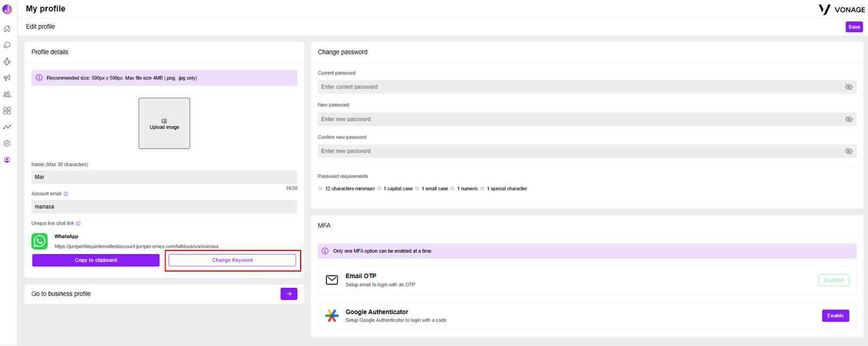Click the Copy to clipboard button
The width and height of the screenshot is (868, 346).
click(95, 260)
